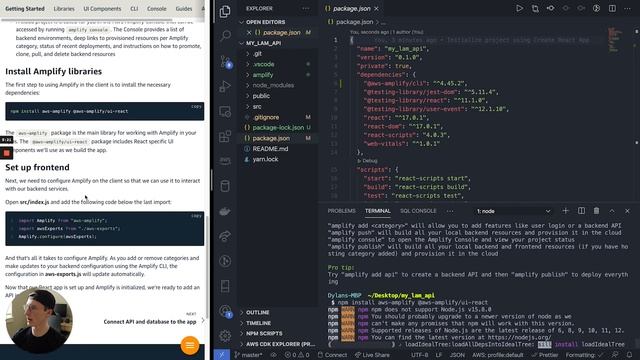Viewport: 640px width, 360px height.
Task: Copy the npm install command code block
Action: (196, 107)
